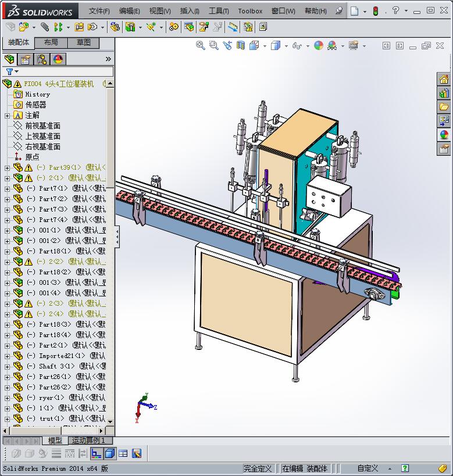This screenshot has height=476, width=453.
Task: Click feature tree scroll down arrow
Action: (x=110, y=421)
